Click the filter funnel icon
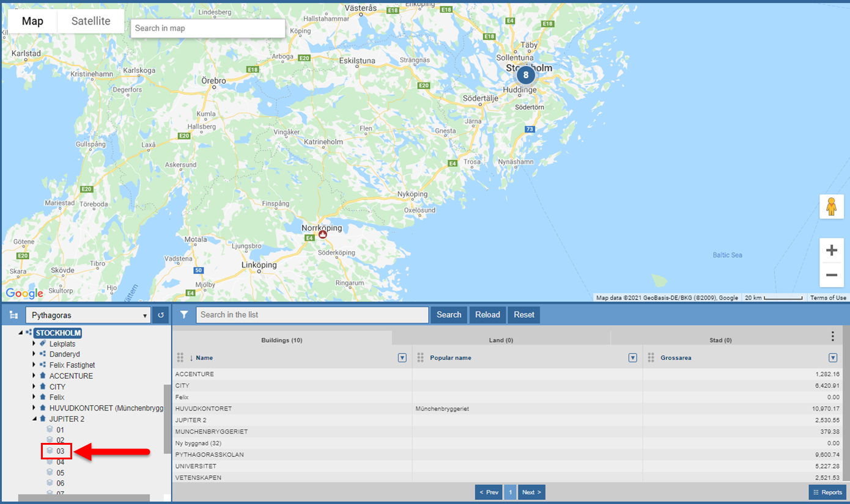The width and height of the screenshot is (850, 504). coord(183,315)
